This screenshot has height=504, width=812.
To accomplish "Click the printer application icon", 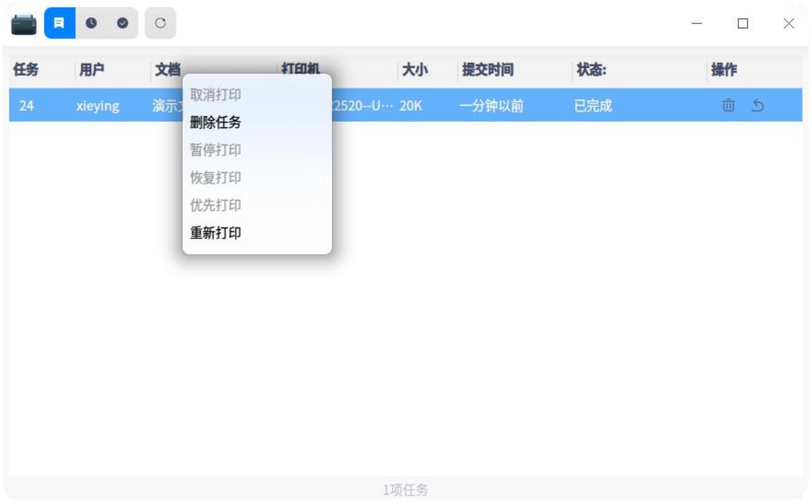I will (x=24, y=24).
